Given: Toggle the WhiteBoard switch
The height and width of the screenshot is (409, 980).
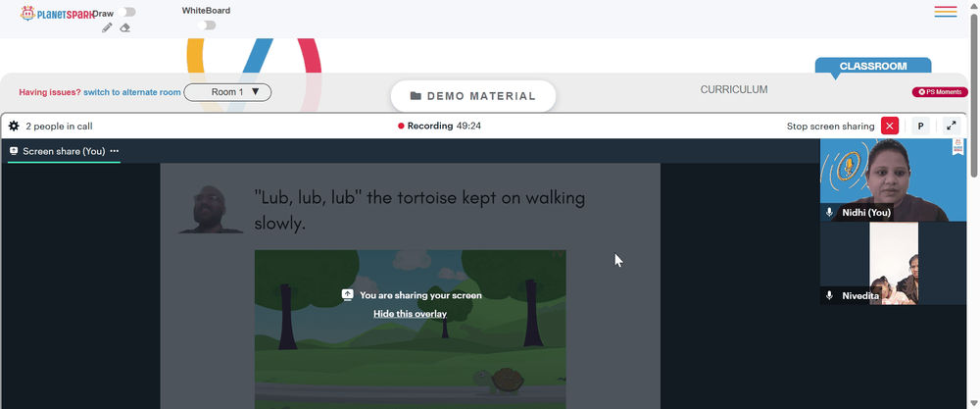Looking at the screenshot, I should point(207,26).
